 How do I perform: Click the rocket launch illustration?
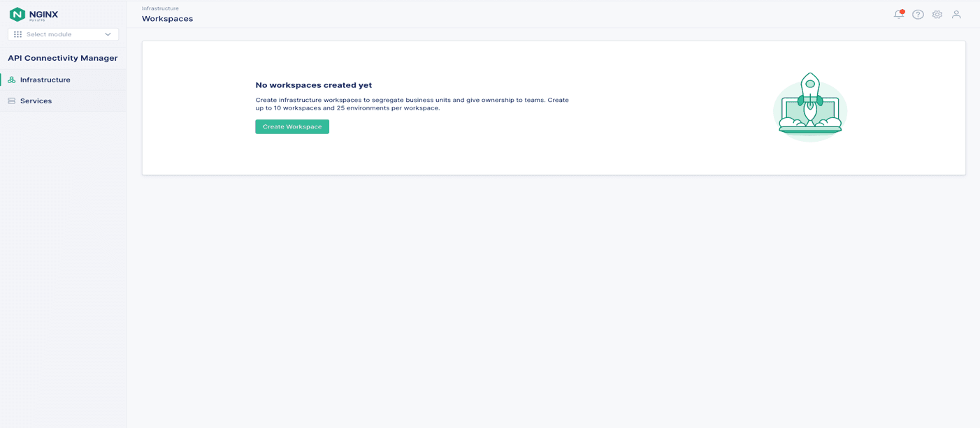pos(809,106)
